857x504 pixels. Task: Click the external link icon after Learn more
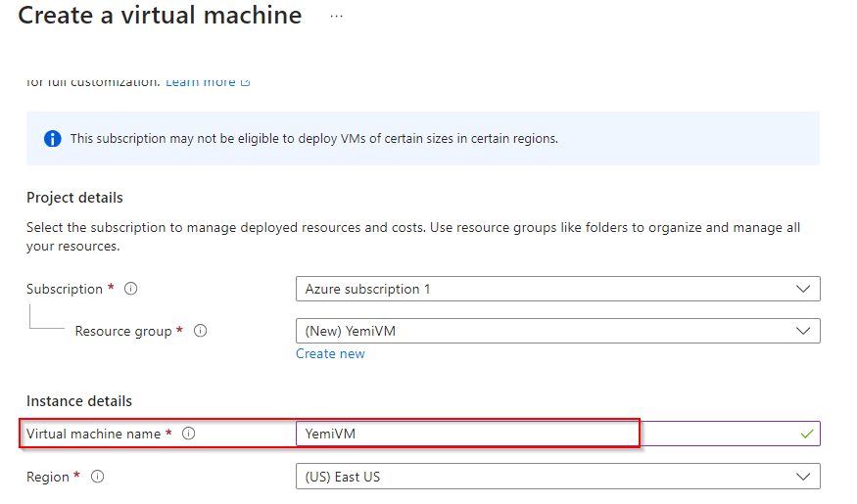point(246,82)
